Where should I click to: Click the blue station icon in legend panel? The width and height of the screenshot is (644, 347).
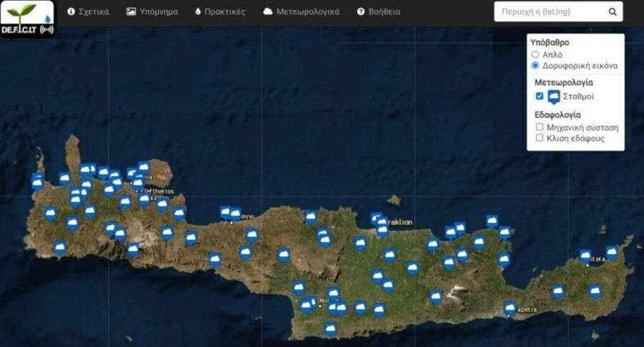(554, 97)
